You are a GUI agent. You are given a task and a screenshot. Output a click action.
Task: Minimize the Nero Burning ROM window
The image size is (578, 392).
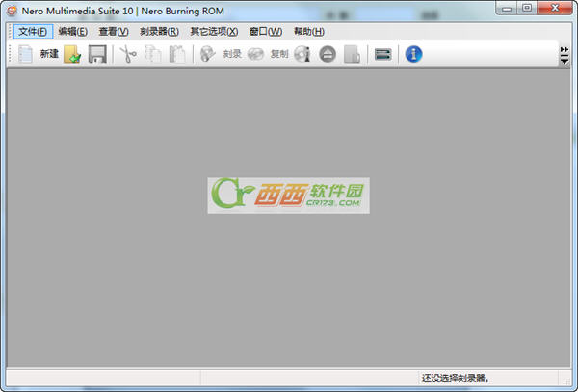click(x=507, y=8)
